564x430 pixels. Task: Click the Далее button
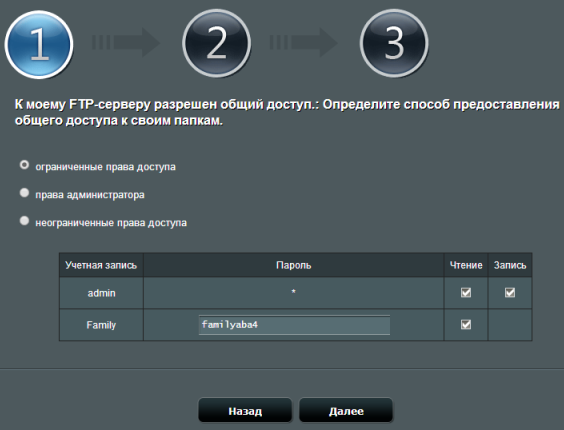pos(346,411)
